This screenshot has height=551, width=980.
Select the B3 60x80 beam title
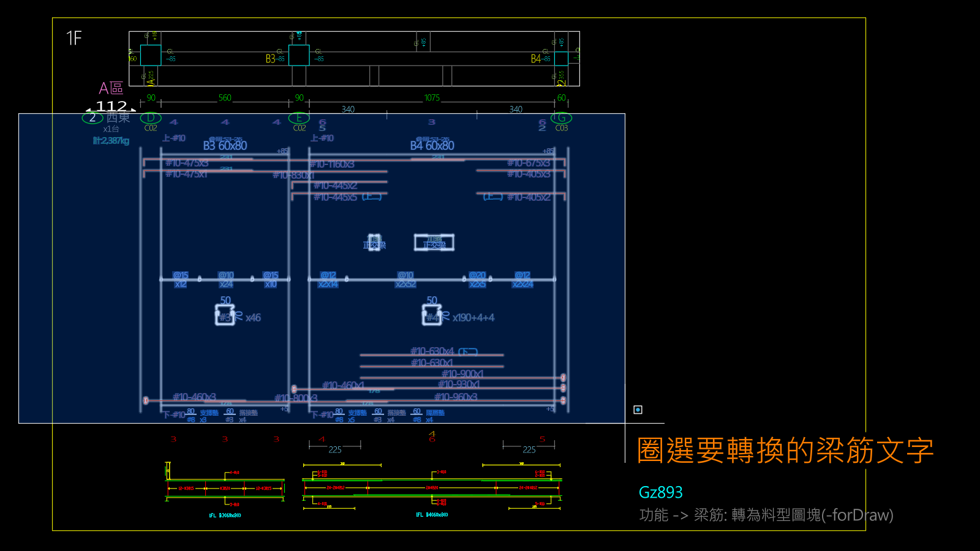tap(225, 146)
